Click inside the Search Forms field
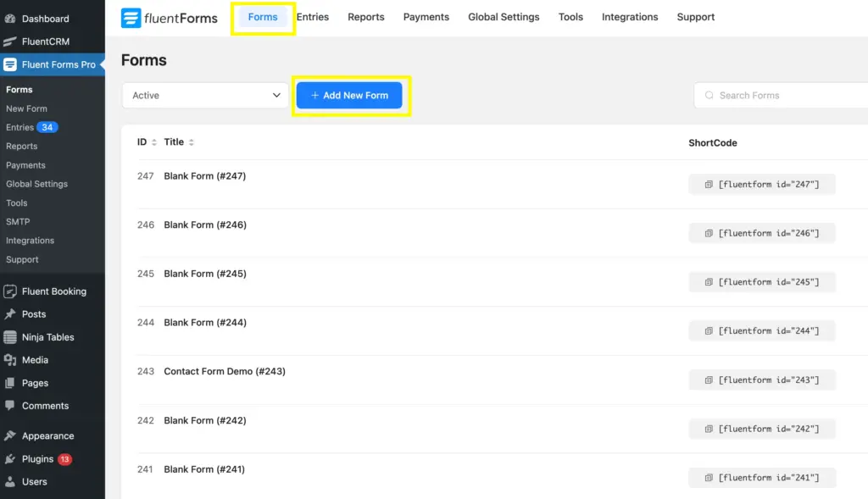Viewport: 868px width, 499px height. [763, 95]
